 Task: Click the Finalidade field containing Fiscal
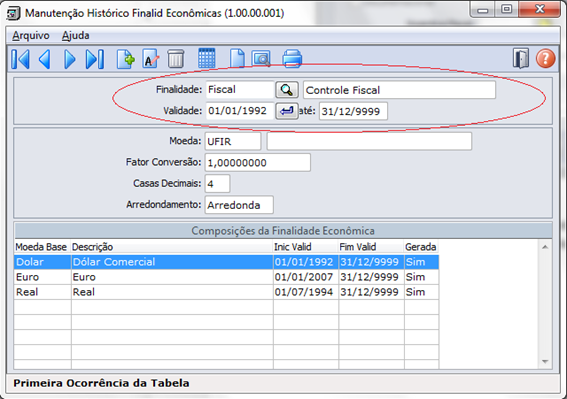(239, 90)
